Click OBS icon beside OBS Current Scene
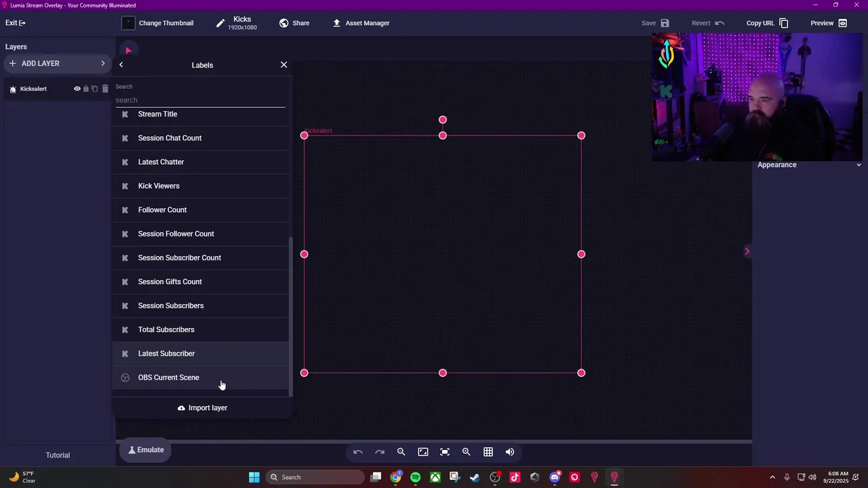The image size is (868, 488). [x=125, y=378]
